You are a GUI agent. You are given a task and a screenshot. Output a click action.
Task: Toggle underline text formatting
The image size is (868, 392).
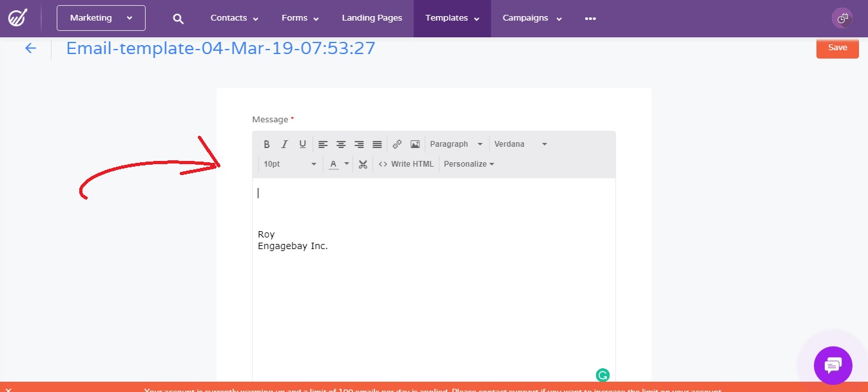pyautogui.click(x=302, y=144)
